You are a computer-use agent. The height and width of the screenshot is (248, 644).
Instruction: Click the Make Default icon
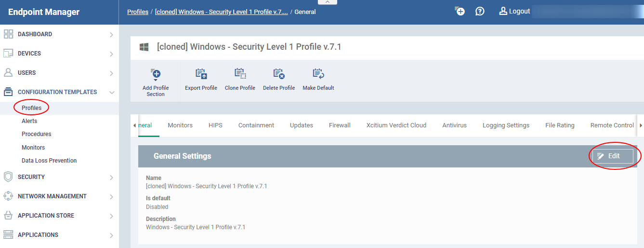tap(318, 74)
